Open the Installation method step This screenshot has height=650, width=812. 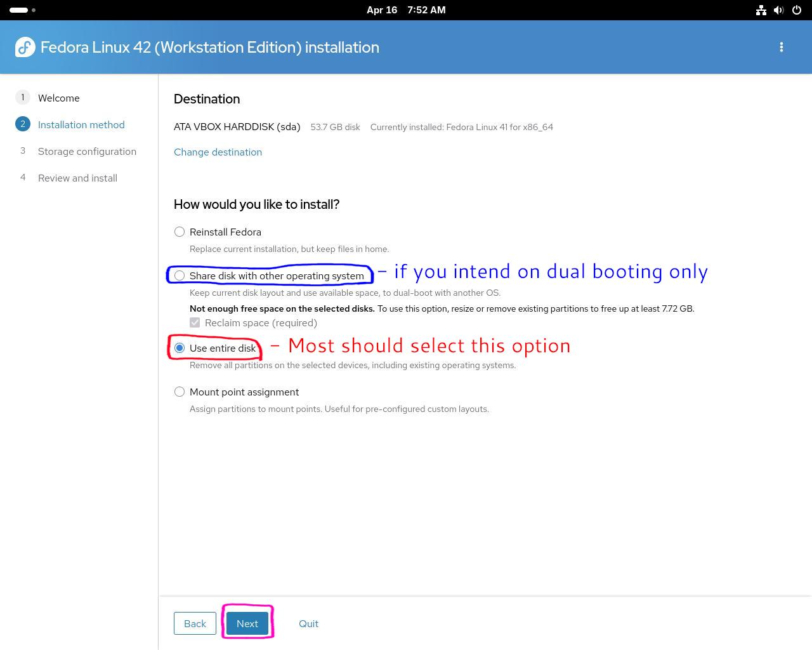click(70, 124)
